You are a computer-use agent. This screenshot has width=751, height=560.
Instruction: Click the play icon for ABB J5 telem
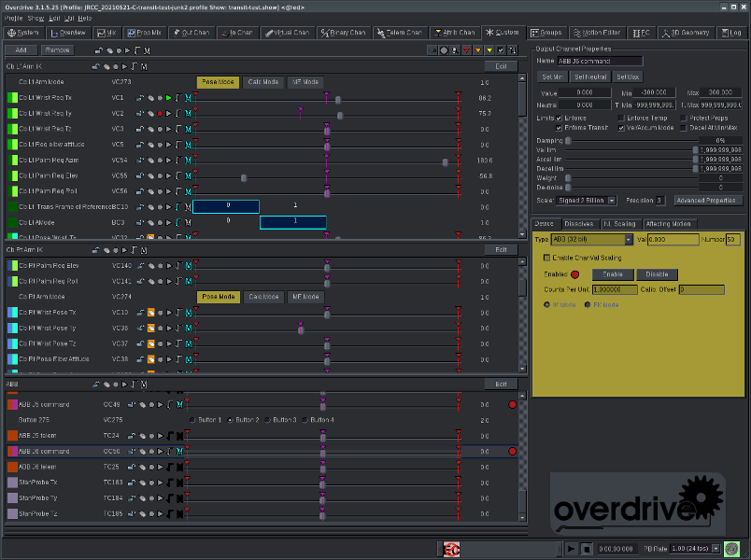161,436
